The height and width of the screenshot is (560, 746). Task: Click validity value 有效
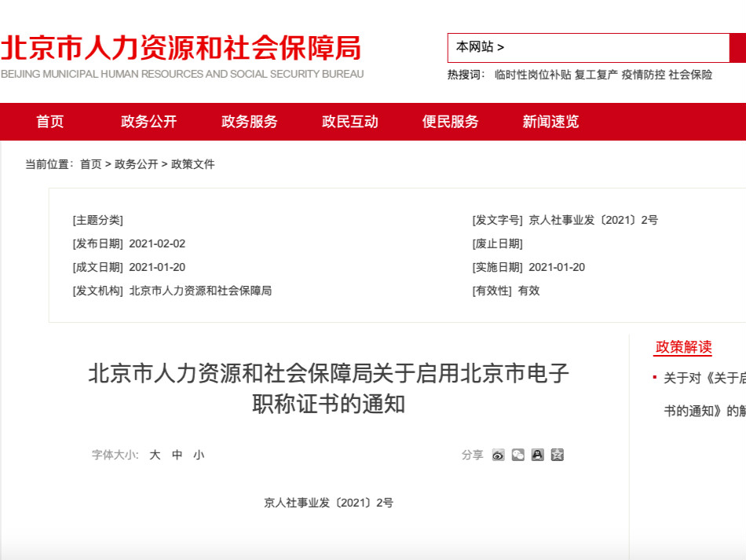528,291
